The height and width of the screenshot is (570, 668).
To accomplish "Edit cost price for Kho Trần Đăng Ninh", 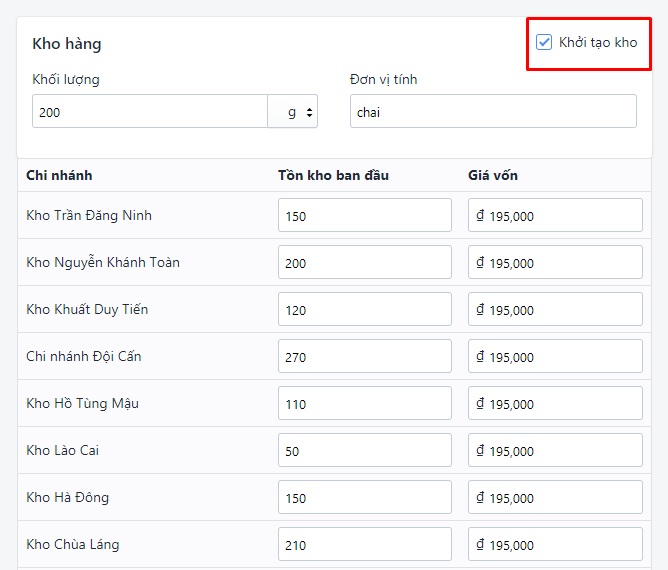I will pyautogui.click(x=555, y=215).
